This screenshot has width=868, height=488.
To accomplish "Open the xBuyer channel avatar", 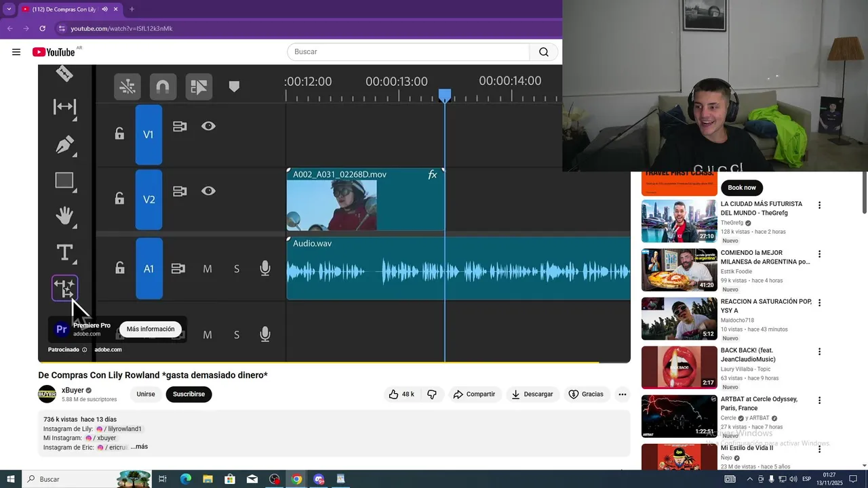I will [x=47, y=394].
